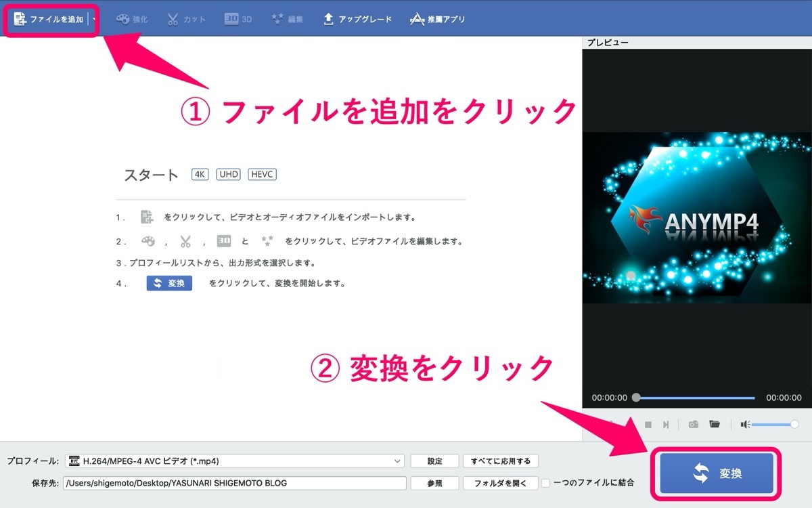Image resolution: width=812 pixels, height=508 pixels.
Task: Open the dropdown arrow beside ファイルを追加
Action: 93,19
